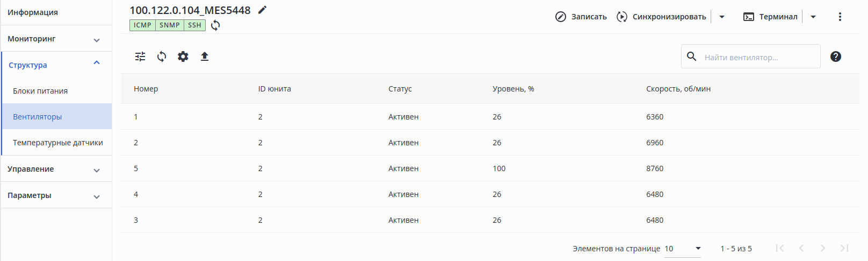Click the refresh icon beside SSH badge

point(215,25)
